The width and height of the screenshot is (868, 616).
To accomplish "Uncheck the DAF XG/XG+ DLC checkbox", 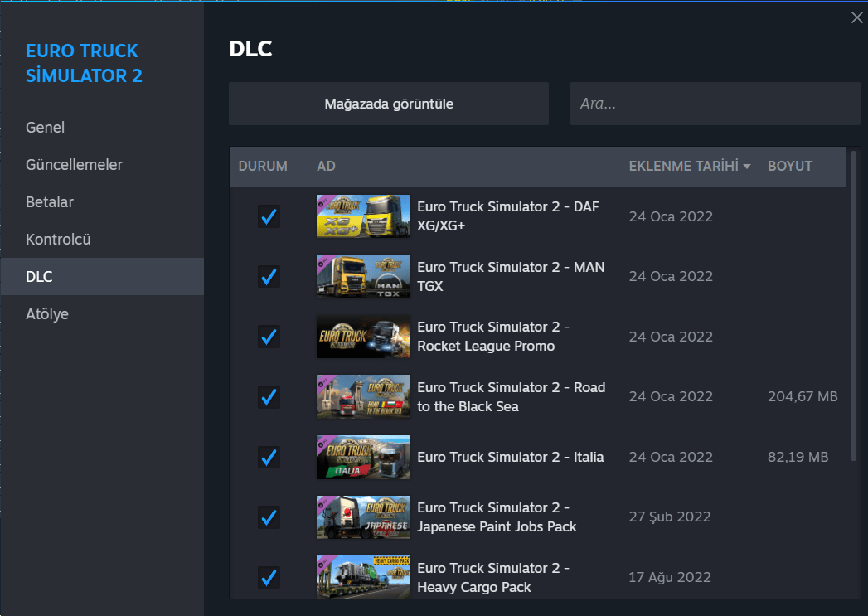I will (x=269, y=216).
